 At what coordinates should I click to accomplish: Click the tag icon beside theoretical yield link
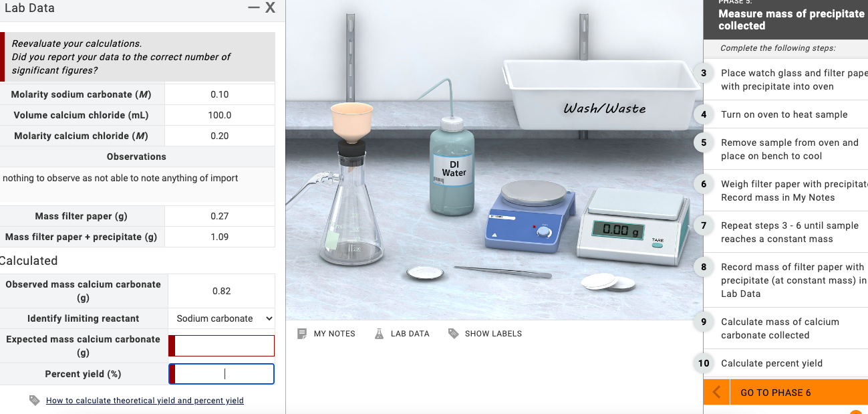[x=35, y=401]
